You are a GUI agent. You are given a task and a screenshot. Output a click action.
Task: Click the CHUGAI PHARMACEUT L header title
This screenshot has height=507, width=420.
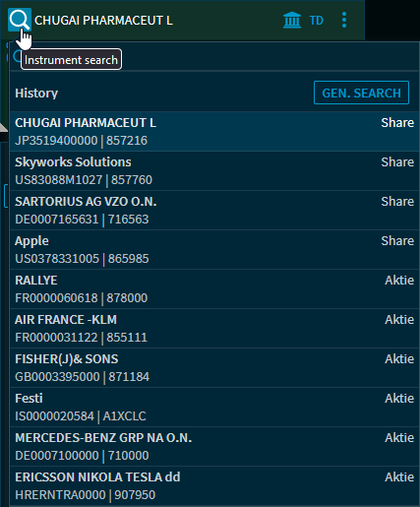tap(103, 21)
